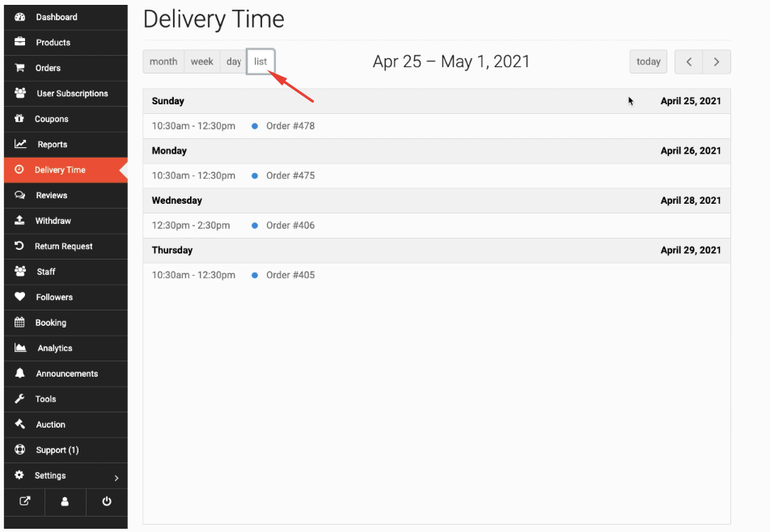
Task: Open the external link store icon
Action: [x=24, y=501]
